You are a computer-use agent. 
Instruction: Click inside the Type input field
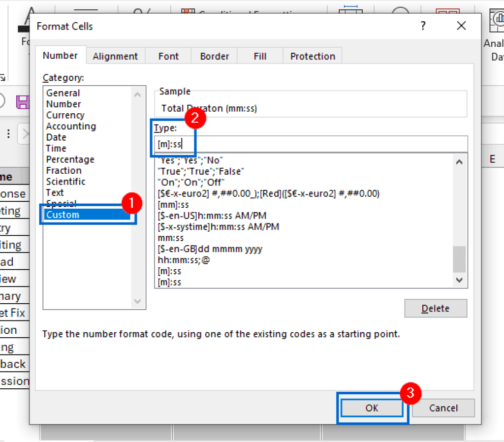click(310, 144)
